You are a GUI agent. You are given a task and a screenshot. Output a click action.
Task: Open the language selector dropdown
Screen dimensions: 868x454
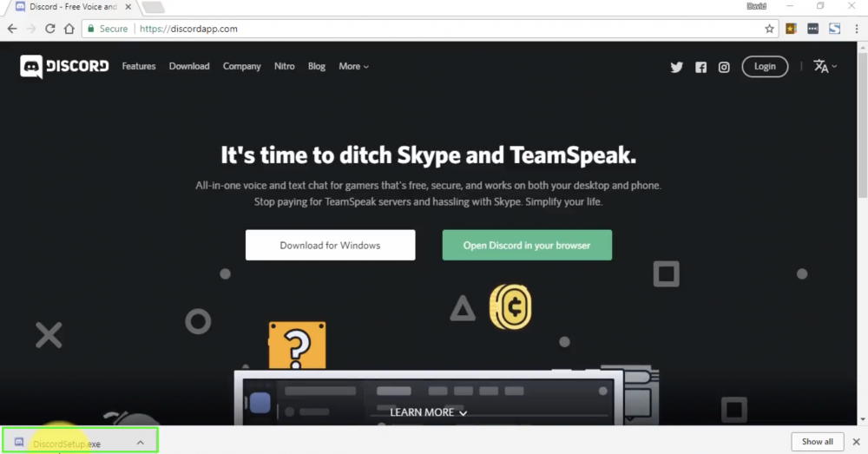[x=825, y=67]
